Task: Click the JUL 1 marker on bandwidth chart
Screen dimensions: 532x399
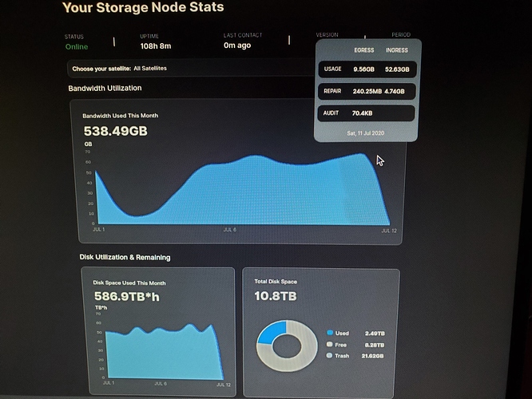Action: point(99,230)
